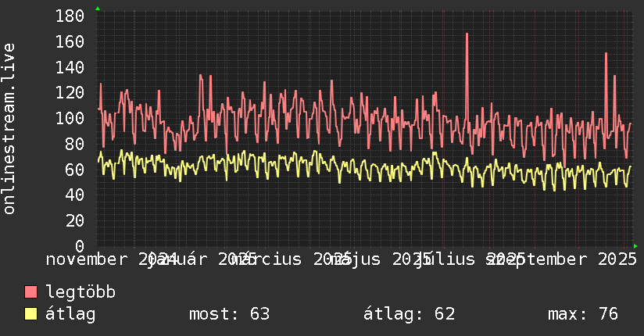Click the 'most: 63' value
The height and width of the screenshot is (336, 644).
(229, 314)
